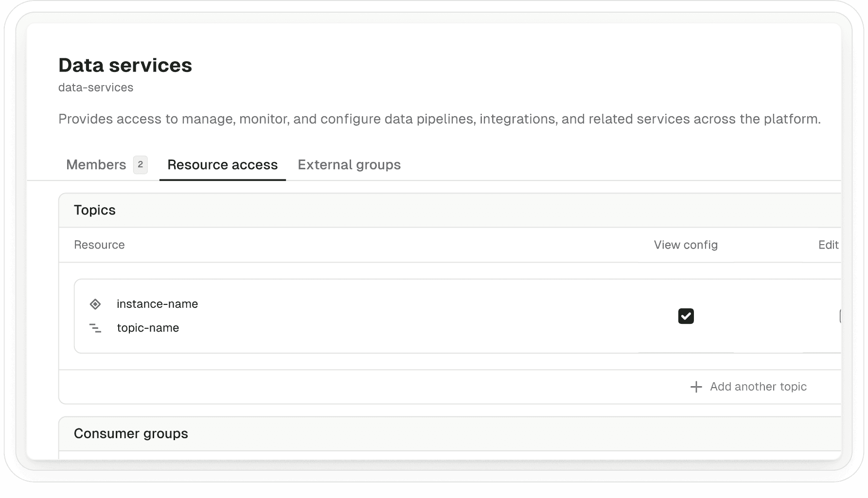Click the topic-name resource entry card
This screenshot has height=498, width=868.
[x=340, y=316]
